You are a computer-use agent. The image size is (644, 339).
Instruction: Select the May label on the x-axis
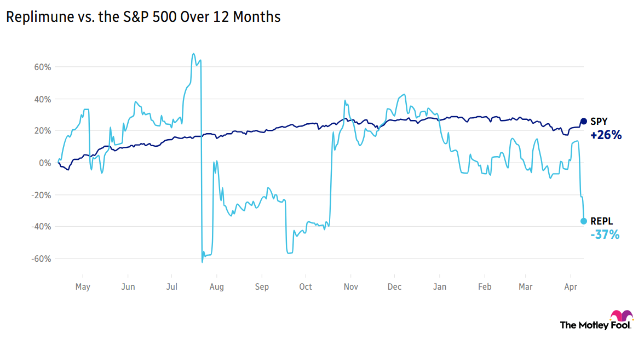(83, 286)
